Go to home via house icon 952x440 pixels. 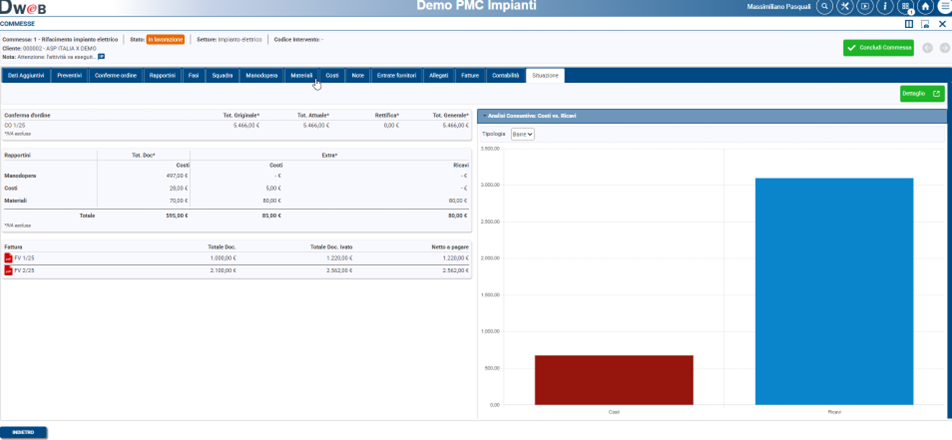926,7
